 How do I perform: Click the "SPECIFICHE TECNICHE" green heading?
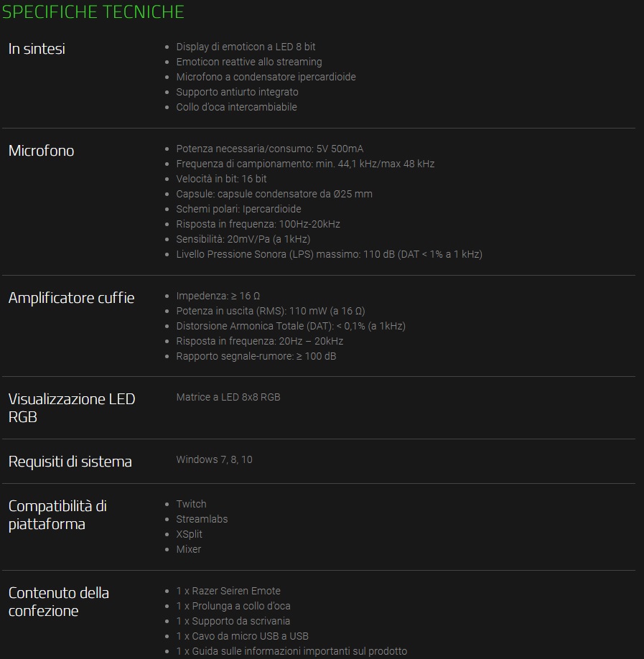click(x=93, y=12)
